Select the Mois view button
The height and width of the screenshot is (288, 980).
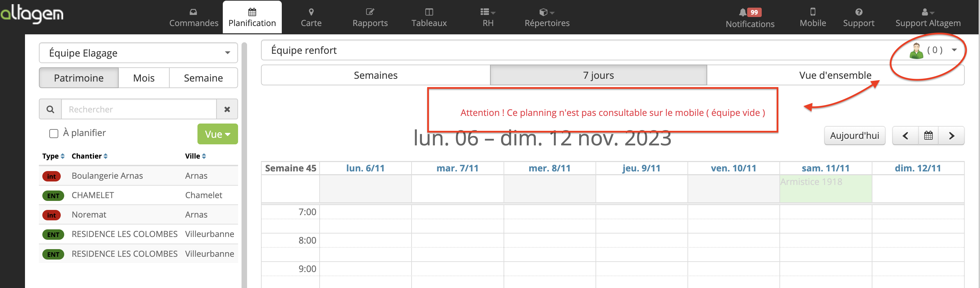pyautogui.click(x=144, y=78)
